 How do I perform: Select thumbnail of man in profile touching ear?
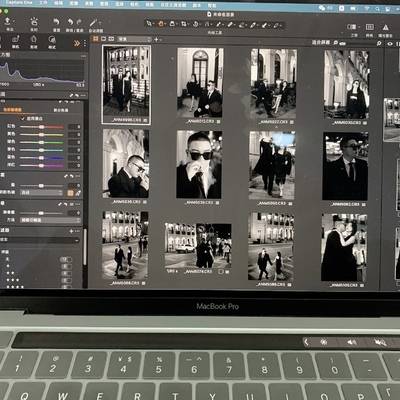coord(126,163)
